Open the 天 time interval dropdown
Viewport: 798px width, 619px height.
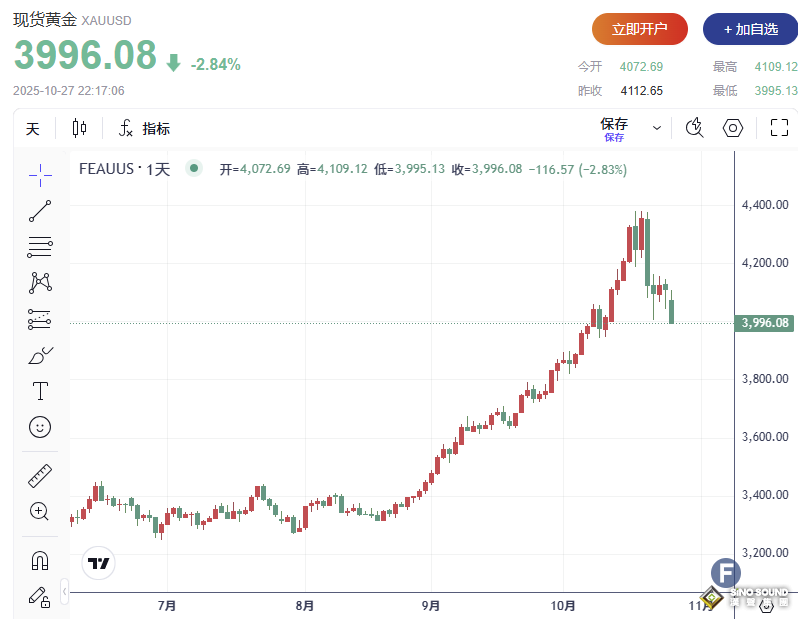[33, 128]
